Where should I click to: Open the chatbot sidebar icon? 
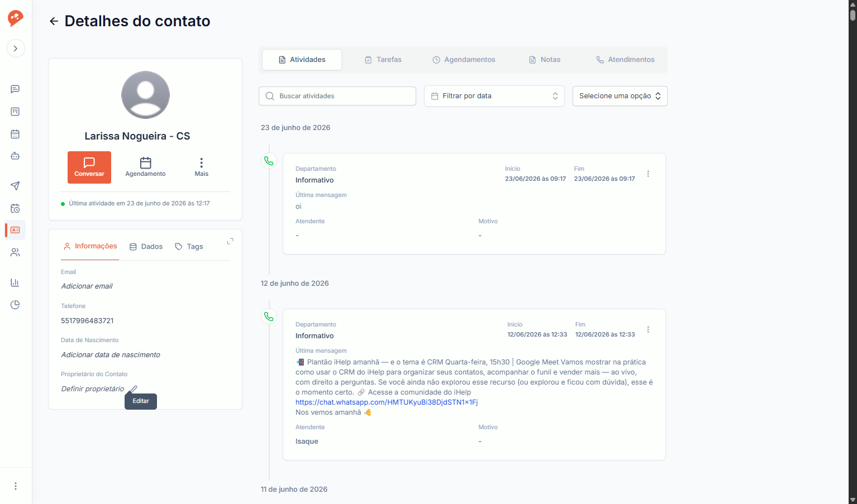pos(15,156)
